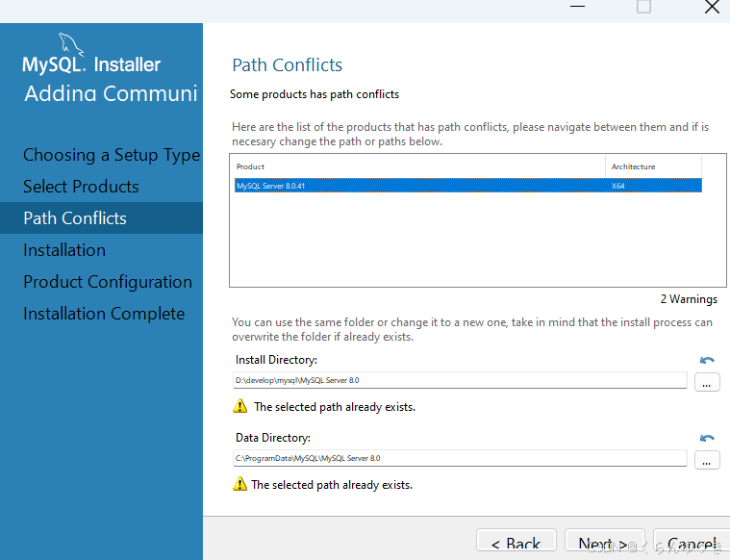Browse for Install Directory with ellipsis button
Viewport: 730px width, 560px height.
click(x=707, y=383)
